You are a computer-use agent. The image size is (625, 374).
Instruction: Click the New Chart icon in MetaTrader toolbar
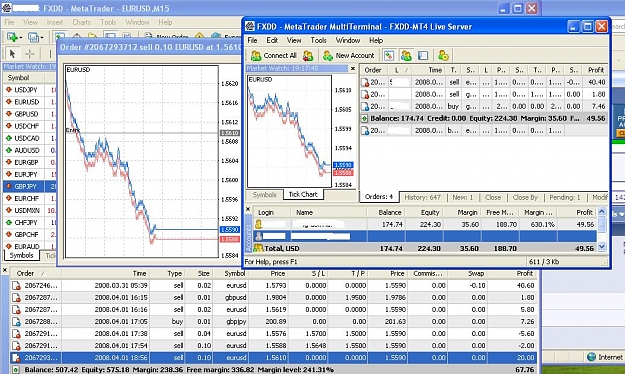coord(12,37)
